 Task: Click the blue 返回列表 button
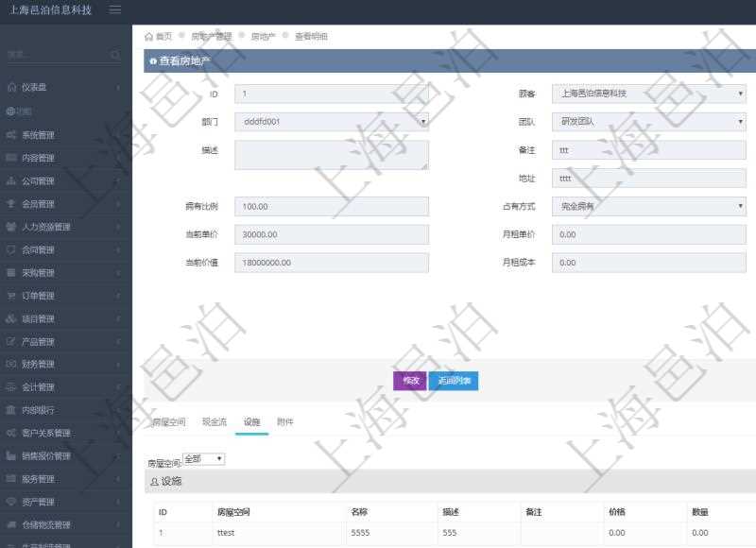[454, 380]
